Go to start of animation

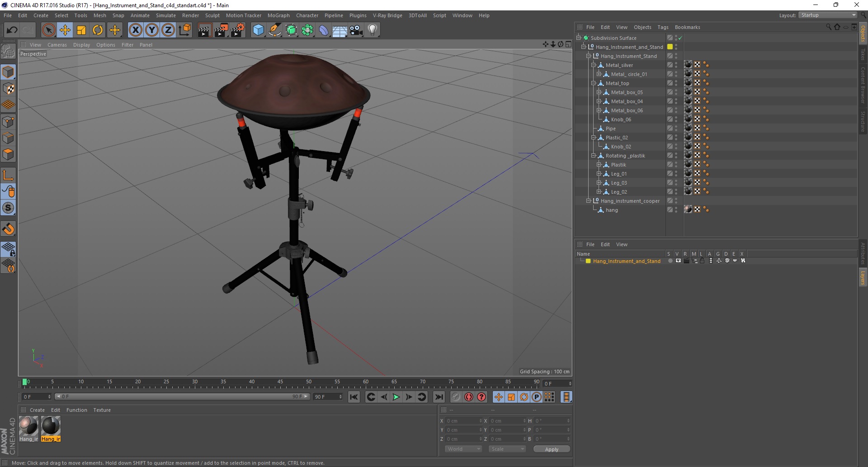click(x=354, y=397)
